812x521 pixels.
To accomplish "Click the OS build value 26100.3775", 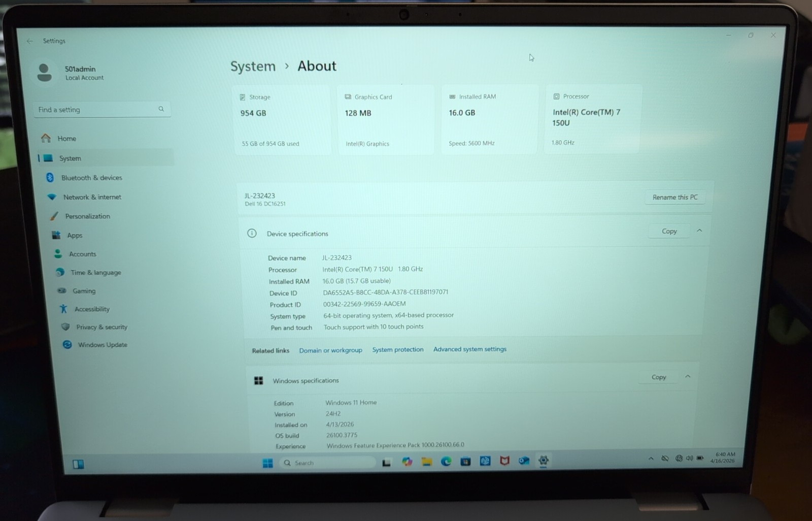I will click(342, 435).
